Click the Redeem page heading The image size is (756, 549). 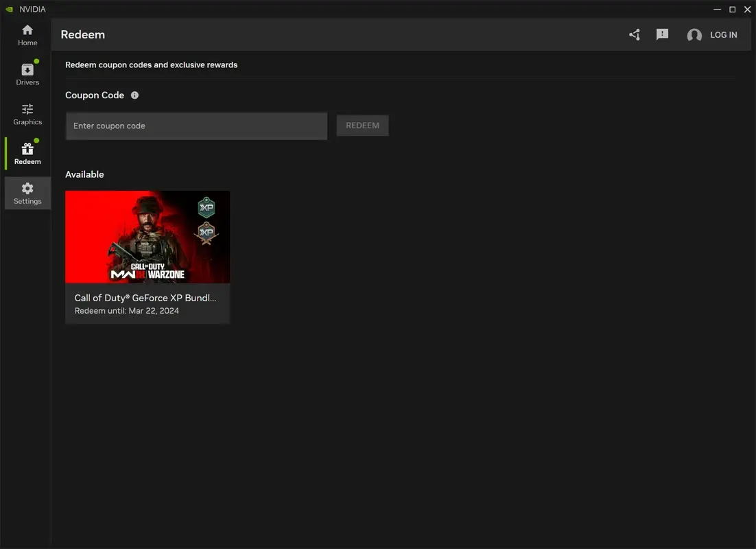click(x=82, y=34)
